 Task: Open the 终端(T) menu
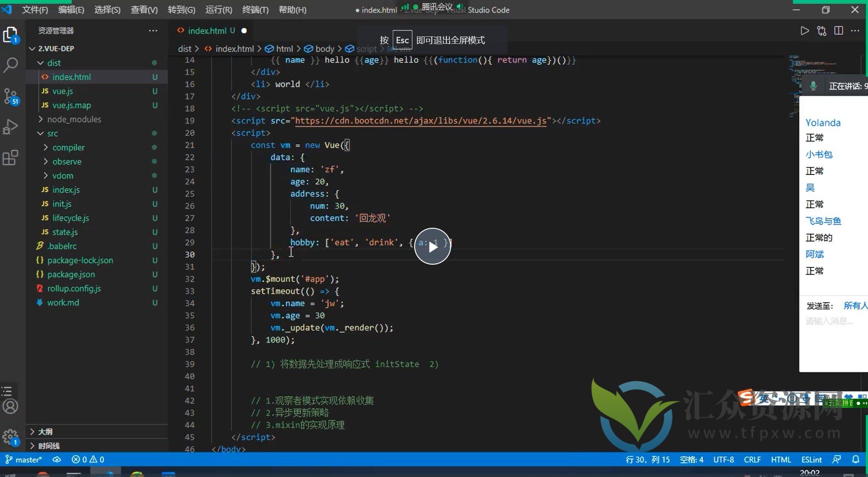point(255,10)
